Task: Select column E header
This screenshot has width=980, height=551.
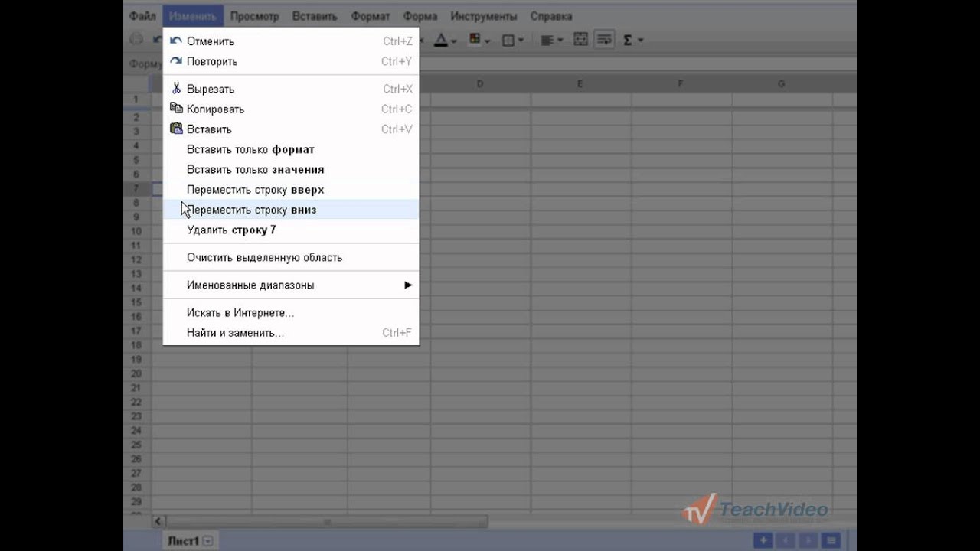Action: click(580, 83)
